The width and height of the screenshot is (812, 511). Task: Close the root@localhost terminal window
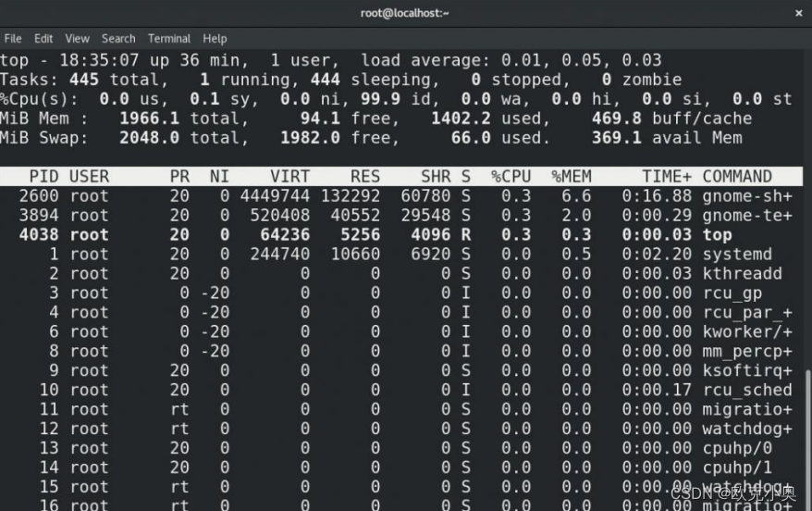point(798,13)
